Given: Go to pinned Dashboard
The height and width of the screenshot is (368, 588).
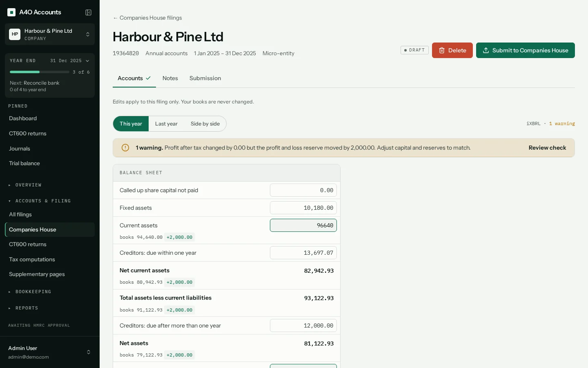Looking at the screenshot, I should 50,118.
